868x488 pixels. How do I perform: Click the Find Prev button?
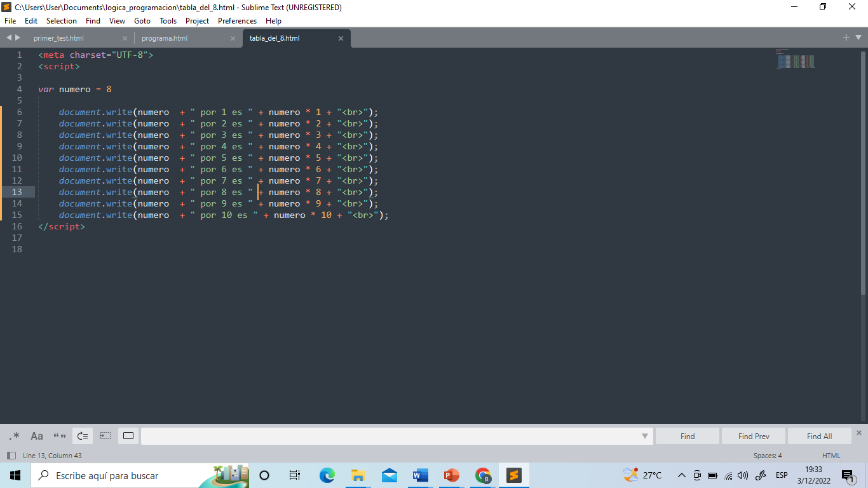click(x=754, y=436)
